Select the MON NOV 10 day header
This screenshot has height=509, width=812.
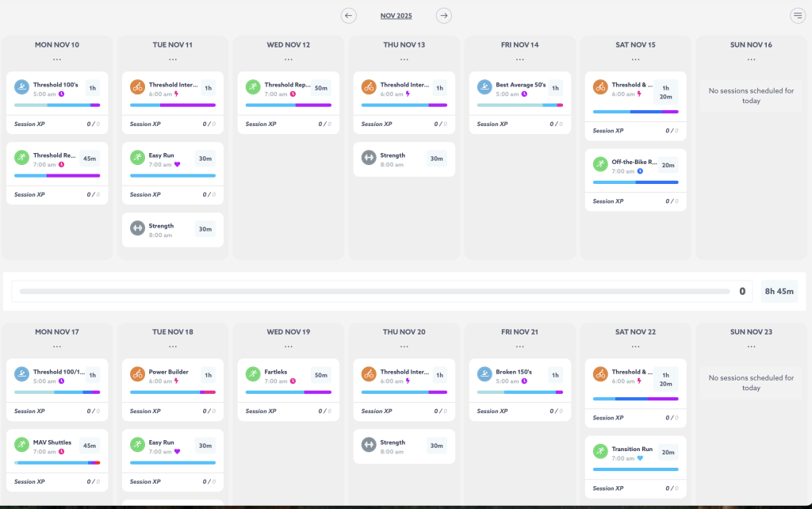[57, 45]
